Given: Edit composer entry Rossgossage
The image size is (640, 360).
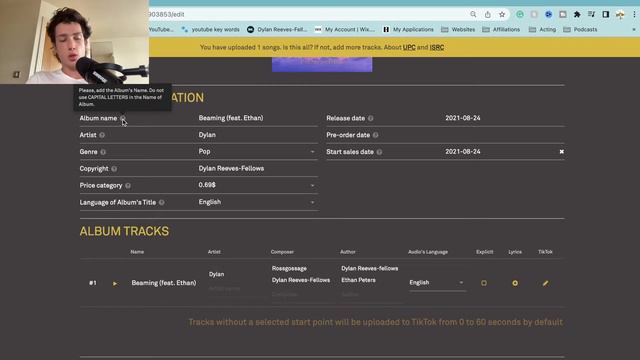Looking at the screenshot, I should click(289, 269).
